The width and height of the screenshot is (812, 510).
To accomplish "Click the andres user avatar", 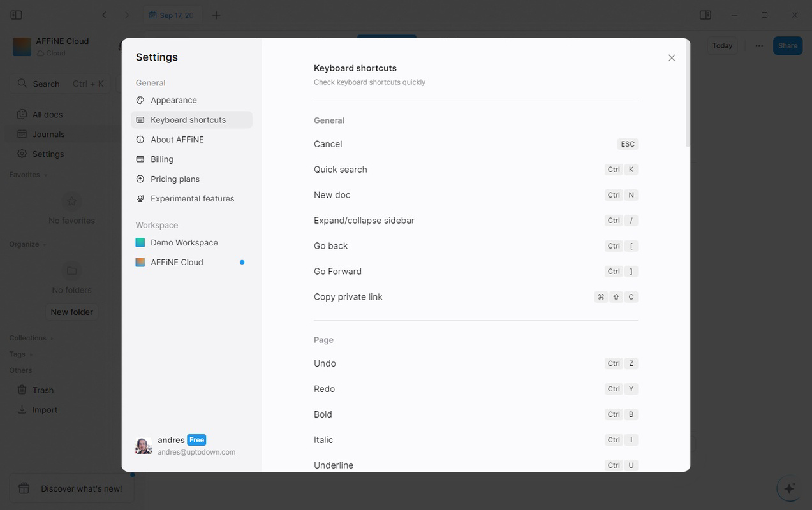I will 144,446.
